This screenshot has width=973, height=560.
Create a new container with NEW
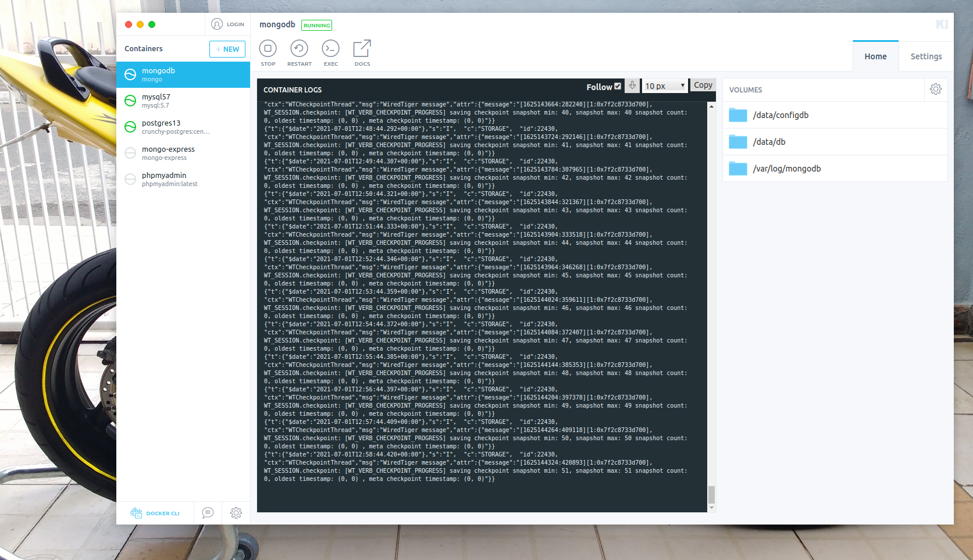click(x=227, y=49)
